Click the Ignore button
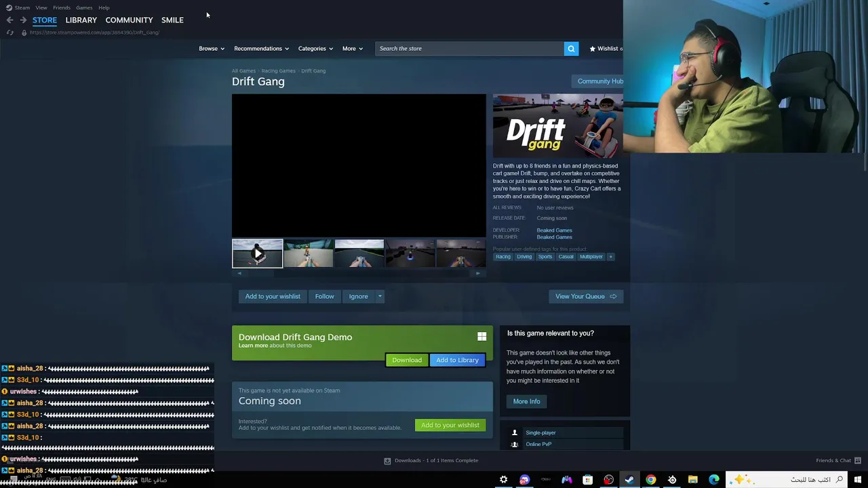 coord(358,296)
